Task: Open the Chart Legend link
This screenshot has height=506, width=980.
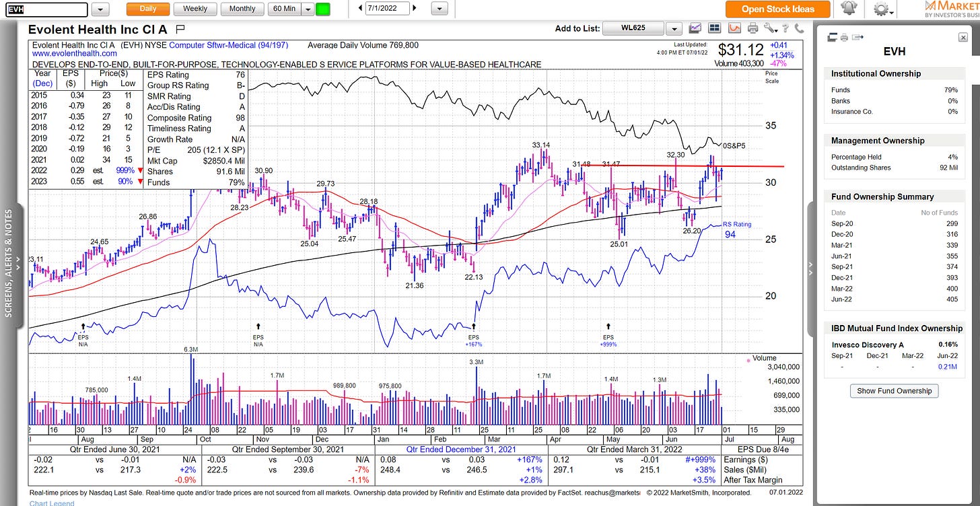Action: [52, 503]
